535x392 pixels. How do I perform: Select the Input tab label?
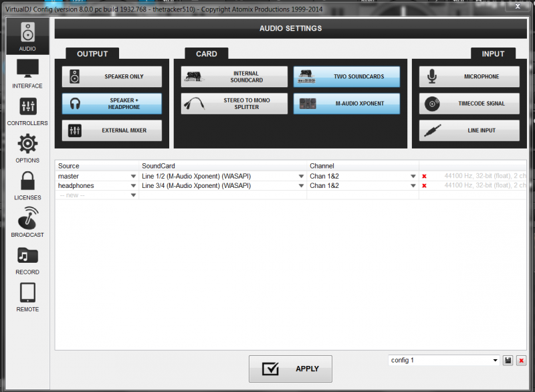point(493,54)
